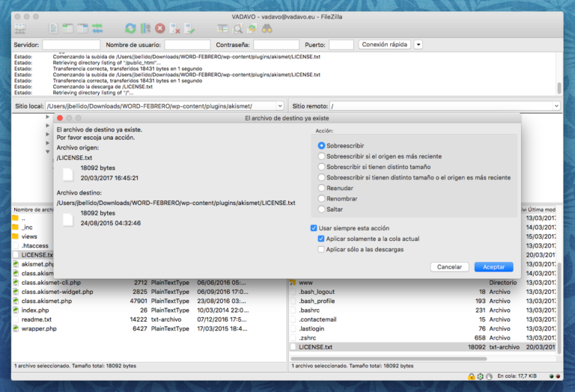Enable Aplicar sólo a las descargas
The image size is (575, 392).
[x=321, y=249]
